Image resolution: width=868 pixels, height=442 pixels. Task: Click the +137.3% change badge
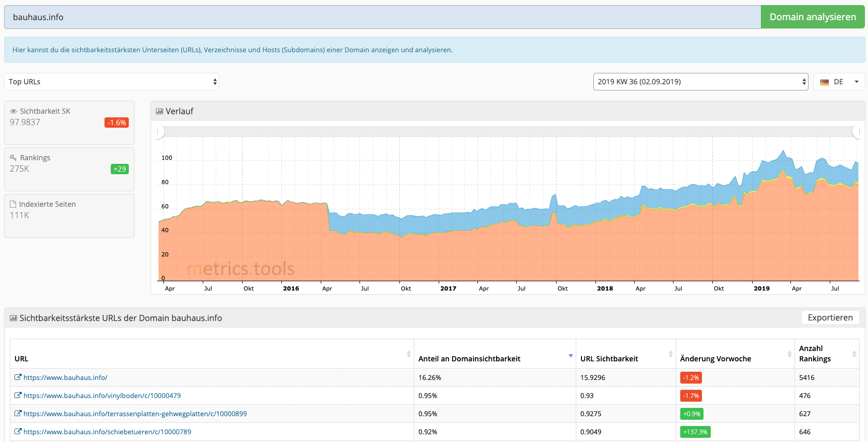(x=695, y=432)
